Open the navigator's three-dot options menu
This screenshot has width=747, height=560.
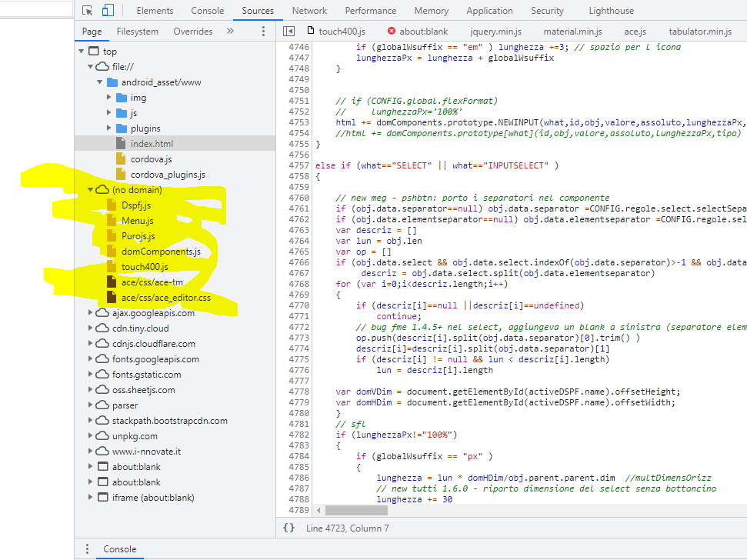(263, 31)
